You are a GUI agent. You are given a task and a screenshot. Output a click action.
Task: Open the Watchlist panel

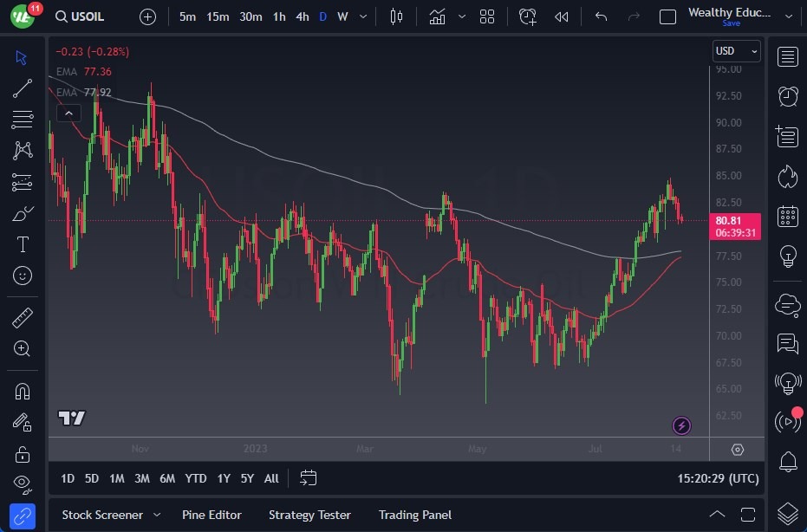tap(787, 56)
